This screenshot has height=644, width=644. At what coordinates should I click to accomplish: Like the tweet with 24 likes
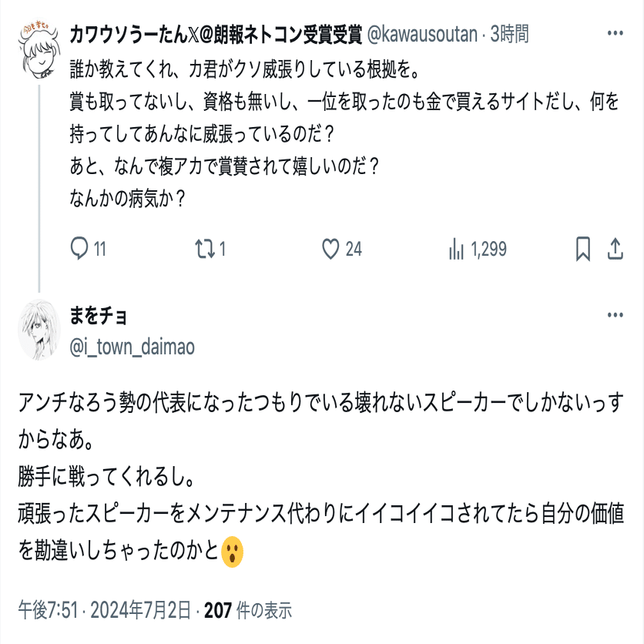[x=330, y=249]
